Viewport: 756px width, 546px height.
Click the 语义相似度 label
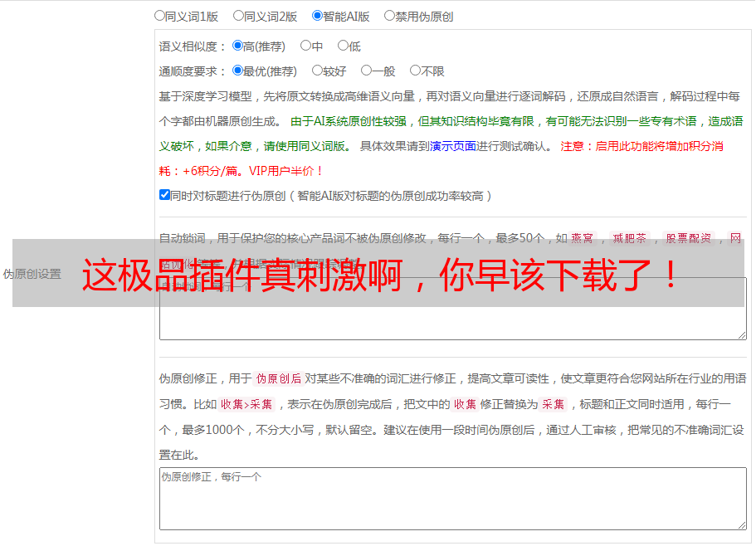pos(192,46)
